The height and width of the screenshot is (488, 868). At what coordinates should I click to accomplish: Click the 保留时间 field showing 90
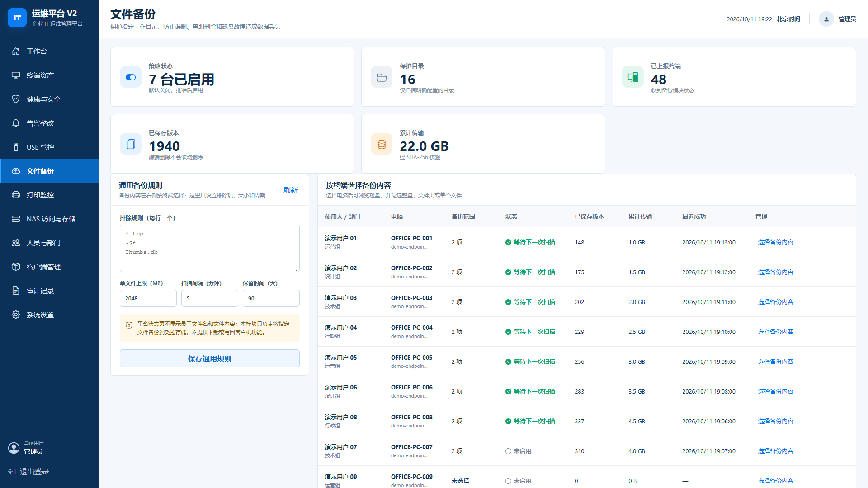click(x=271, y=298)
